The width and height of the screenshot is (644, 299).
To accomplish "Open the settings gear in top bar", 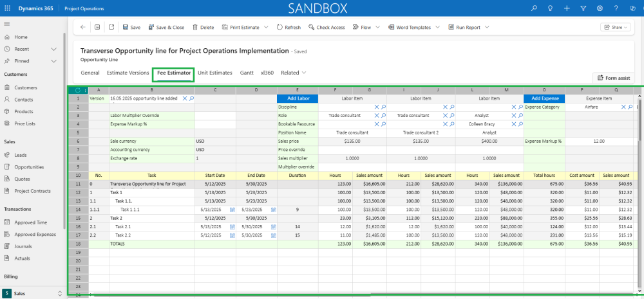I will [600, 8].
